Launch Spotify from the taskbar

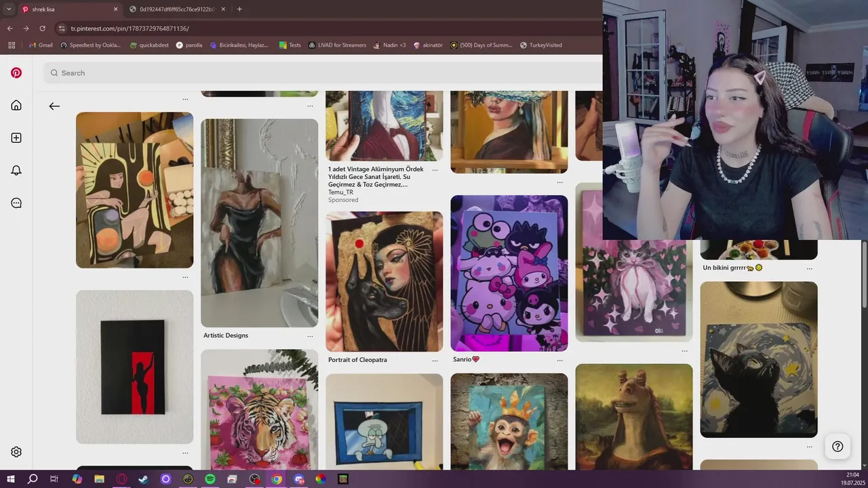point(210,479)
